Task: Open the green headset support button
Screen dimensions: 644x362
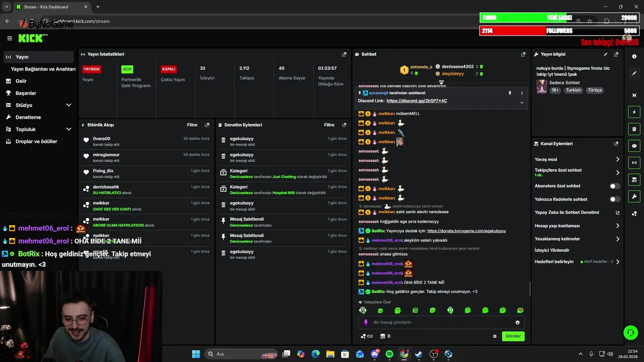Action: pyautogui.click(x=630, y=332)
